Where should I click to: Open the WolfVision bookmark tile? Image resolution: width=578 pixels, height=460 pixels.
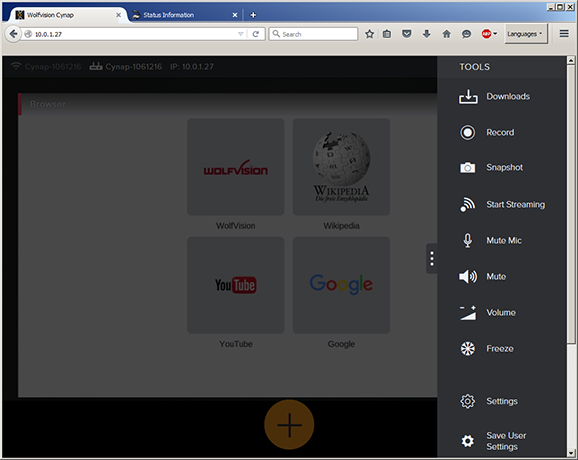tap(236, 167)
